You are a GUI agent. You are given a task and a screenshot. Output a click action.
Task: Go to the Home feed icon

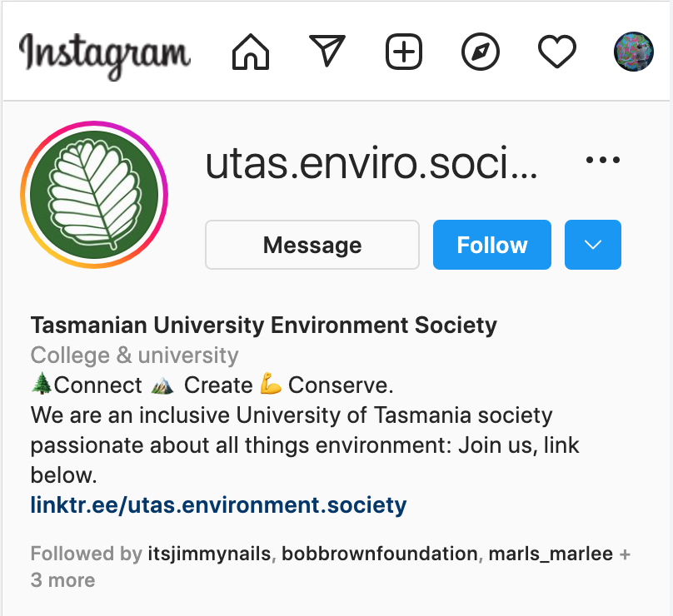point(251,54)
